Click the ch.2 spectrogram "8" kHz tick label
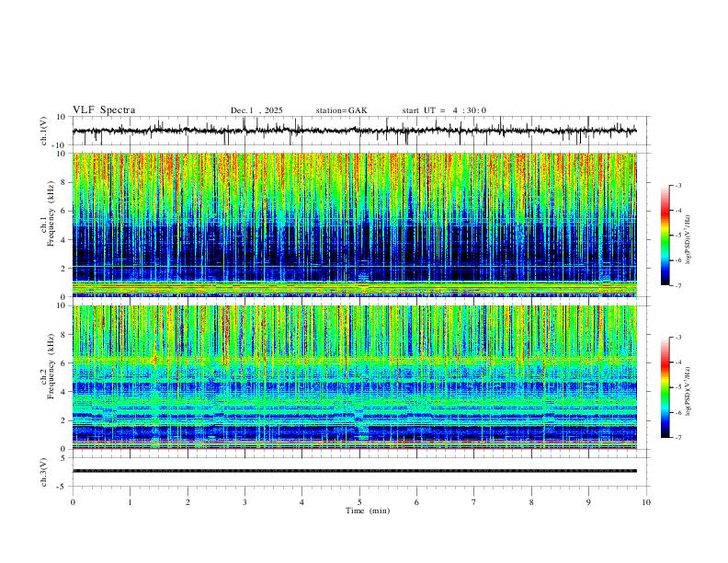The image size is (728, 563). (x=64, y=335)
